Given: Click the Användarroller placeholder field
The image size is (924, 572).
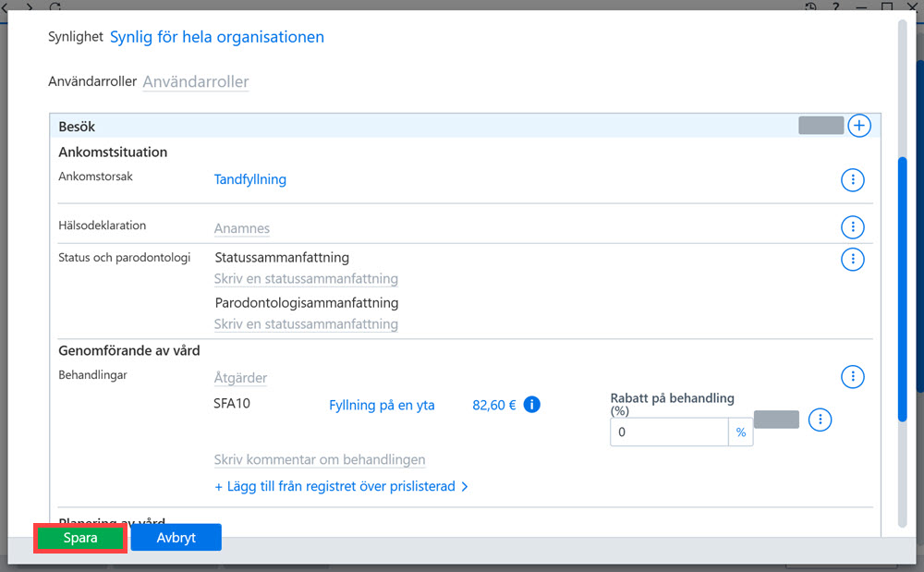Looking at the screenshot, I should pos(196,82).
